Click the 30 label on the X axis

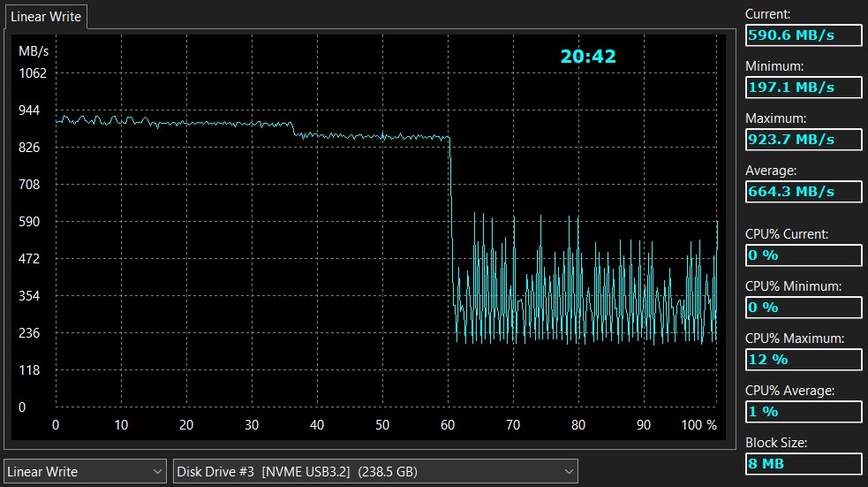point(252,425)
